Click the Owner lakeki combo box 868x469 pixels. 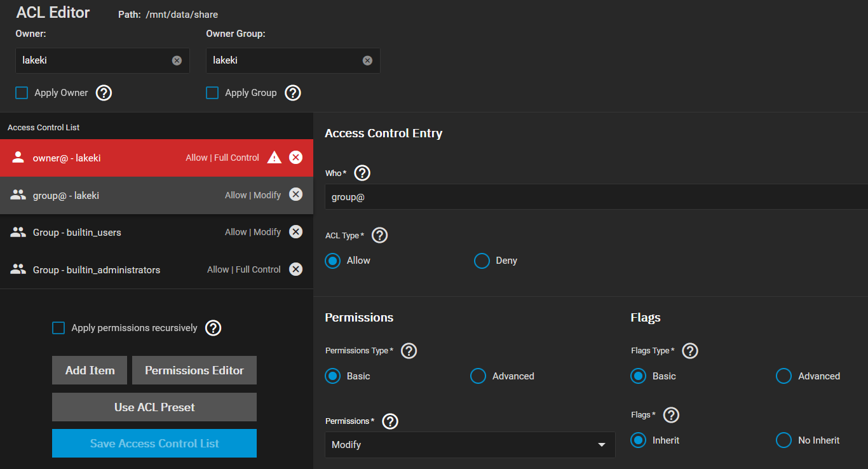102,60
